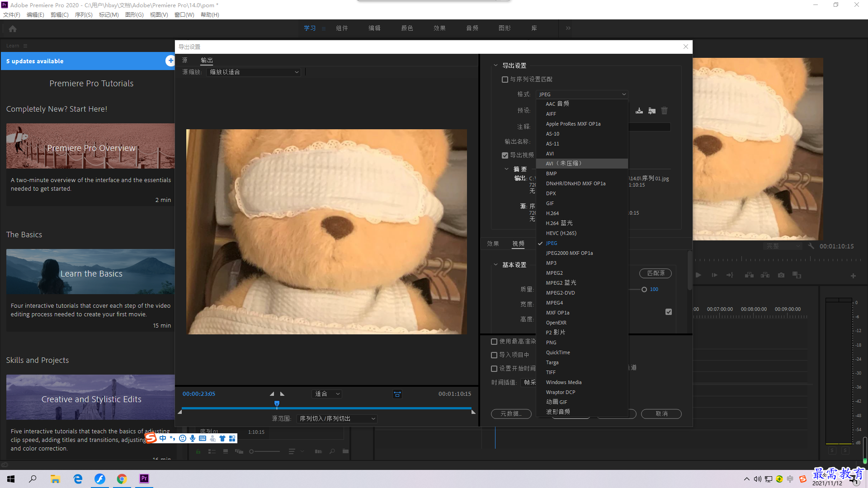The width and height of the screenshot is (868, 488).
Task: Open the source scaling dropdown
Action: tap(254, 72)
